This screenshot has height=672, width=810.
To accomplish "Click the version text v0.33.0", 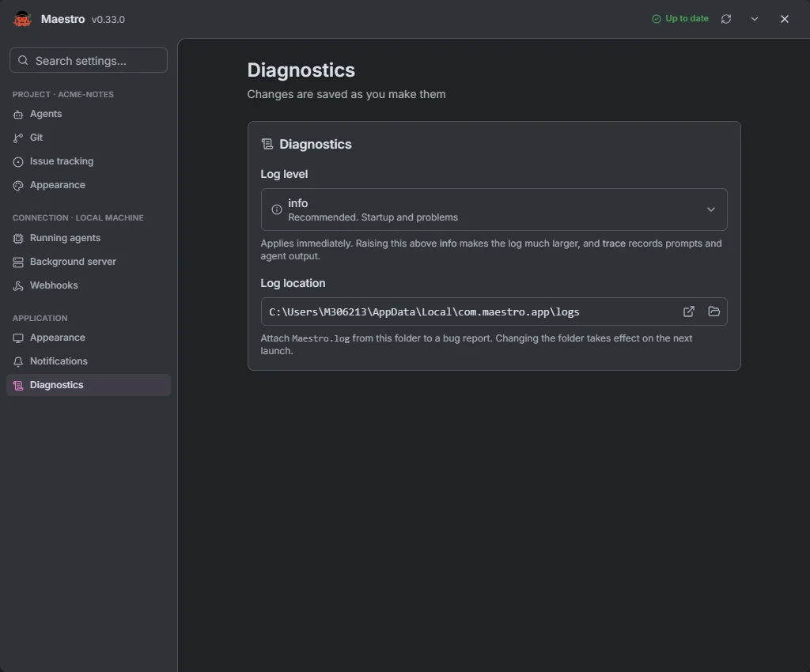I will pos(108,20).
